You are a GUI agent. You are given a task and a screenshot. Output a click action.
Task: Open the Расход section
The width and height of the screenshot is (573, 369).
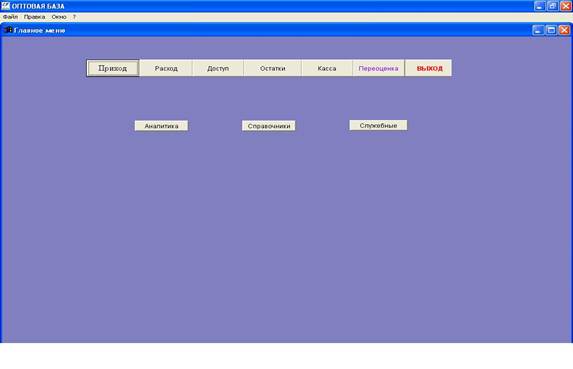tap(166, 68)
